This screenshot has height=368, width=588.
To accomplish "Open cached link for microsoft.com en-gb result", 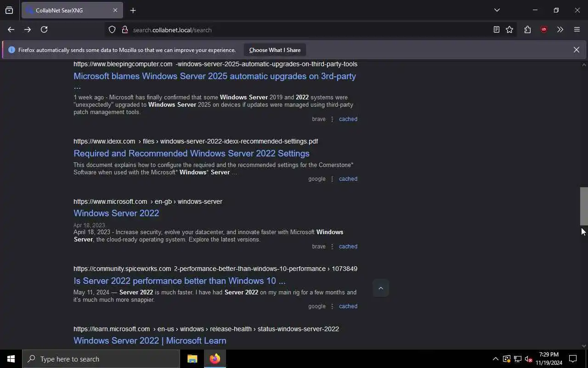I will click(348, 247).
